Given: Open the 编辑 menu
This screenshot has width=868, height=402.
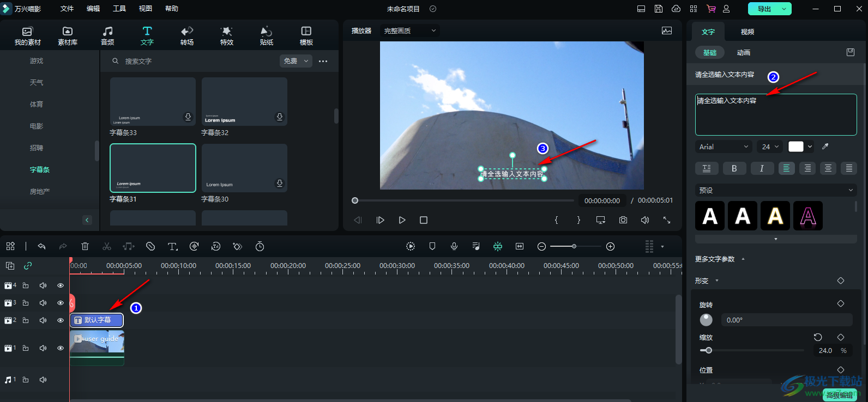Looking at the screenshot, I should (x=93, y=9).
